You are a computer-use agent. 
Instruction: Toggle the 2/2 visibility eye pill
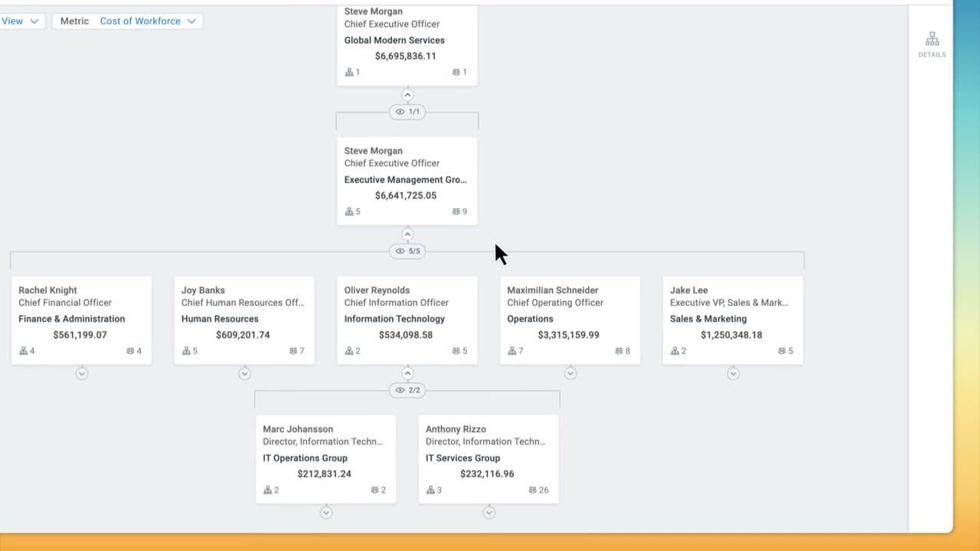407,390
